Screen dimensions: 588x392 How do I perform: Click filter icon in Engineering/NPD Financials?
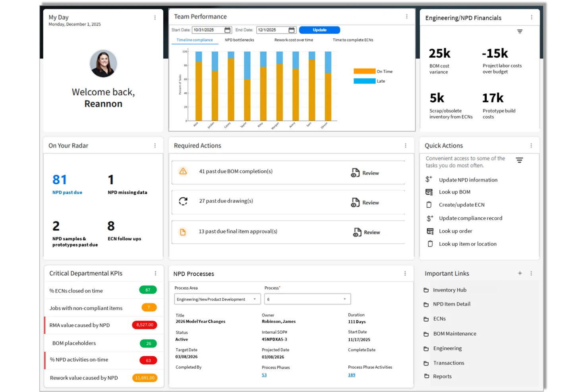(520, 31)
